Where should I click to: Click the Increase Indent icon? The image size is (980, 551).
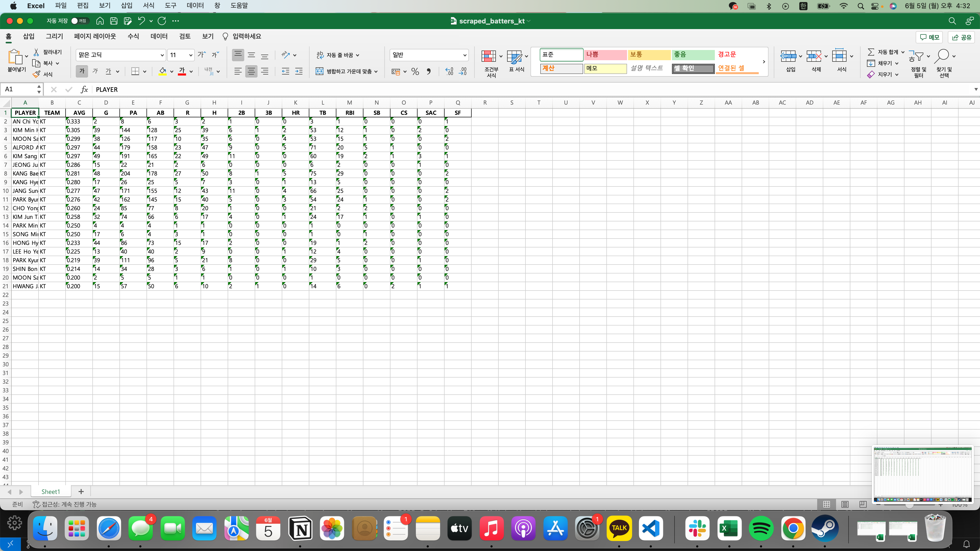point(299,71)
